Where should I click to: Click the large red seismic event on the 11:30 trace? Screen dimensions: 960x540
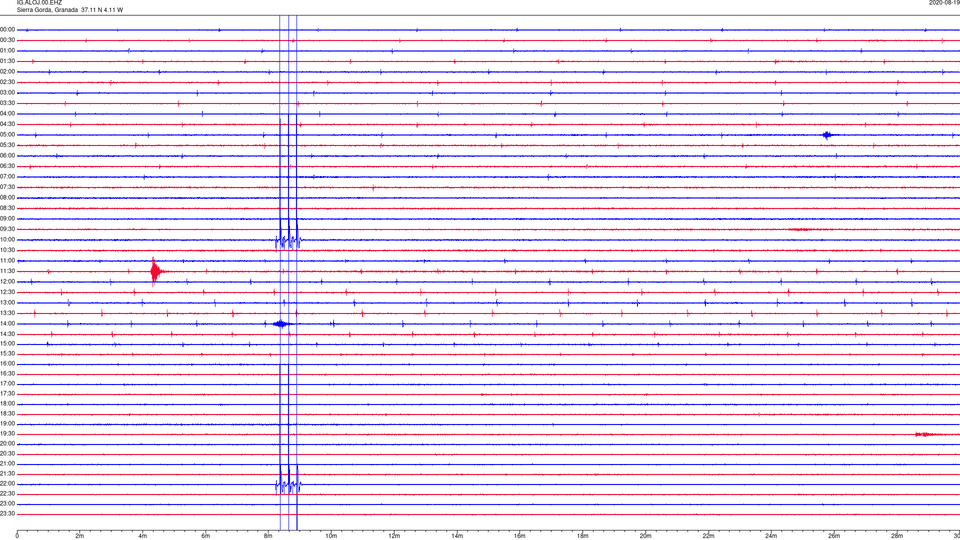pos(156,271)
